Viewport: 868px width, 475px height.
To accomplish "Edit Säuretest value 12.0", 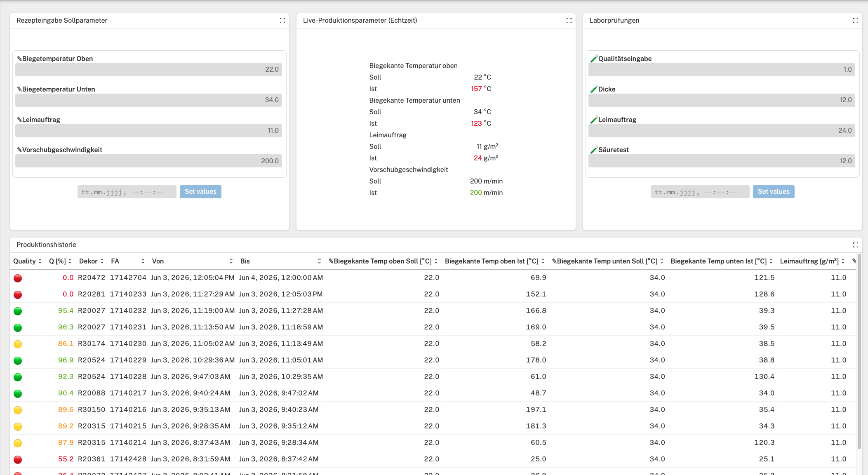I will point(722,161).
